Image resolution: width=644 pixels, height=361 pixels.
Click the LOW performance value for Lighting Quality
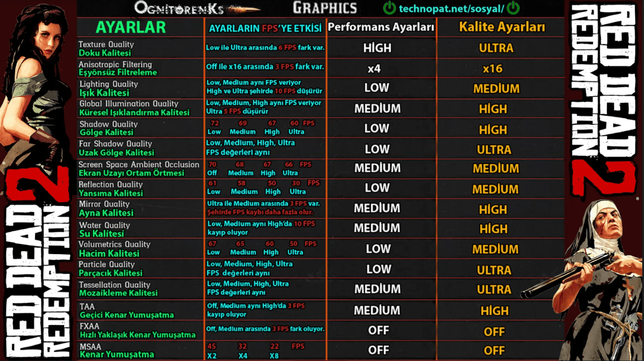pos(377,88)
